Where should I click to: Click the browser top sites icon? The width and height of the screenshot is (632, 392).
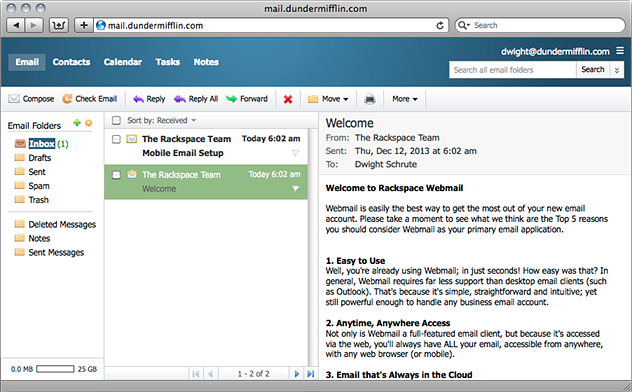pos(59,25)
